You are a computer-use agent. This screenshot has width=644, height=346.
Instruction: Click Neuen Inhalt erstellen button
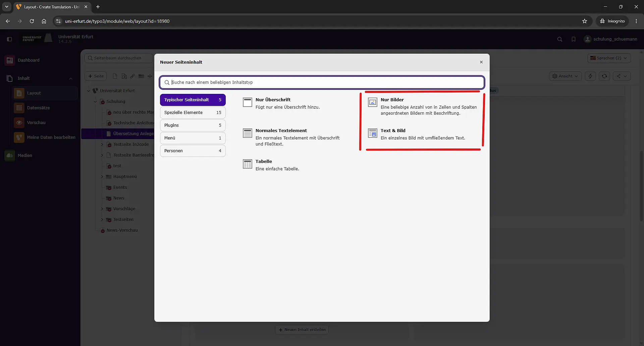coord(302,330)
